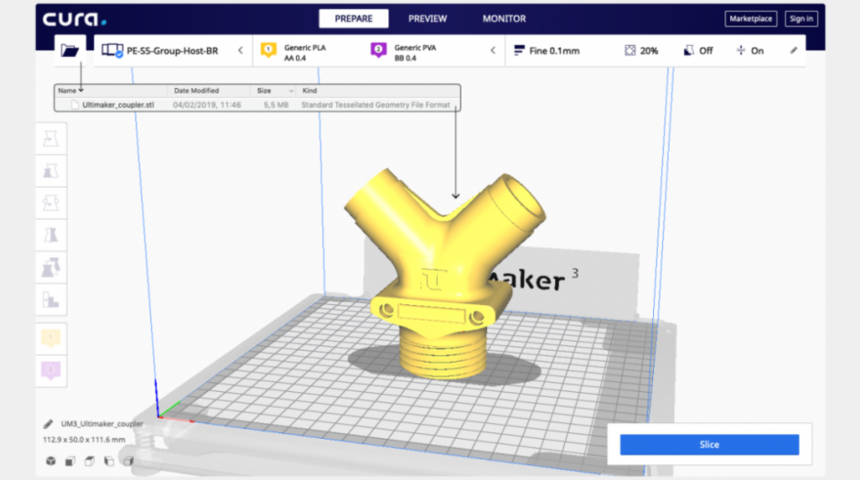
Task: Assign model to extruder 1 yellow icon
Action: point(51,338)
